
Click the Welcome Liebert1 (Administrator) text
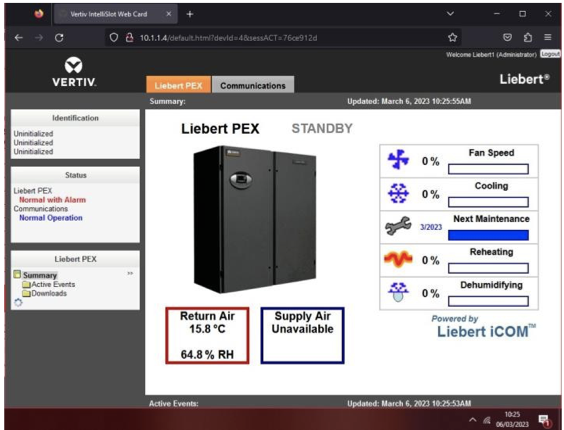[x=491, y=54]
